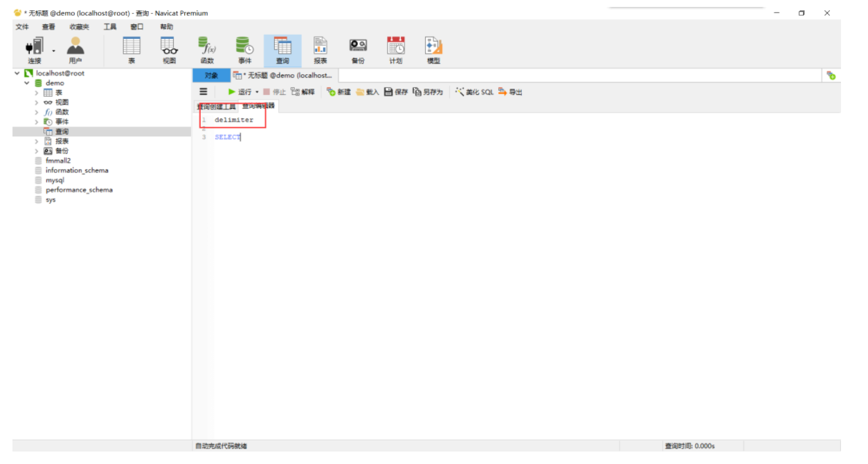Click the 报表 (Report) toolbar icon
The height and width of the screenshot is (464, 868).
click(320, 48)
